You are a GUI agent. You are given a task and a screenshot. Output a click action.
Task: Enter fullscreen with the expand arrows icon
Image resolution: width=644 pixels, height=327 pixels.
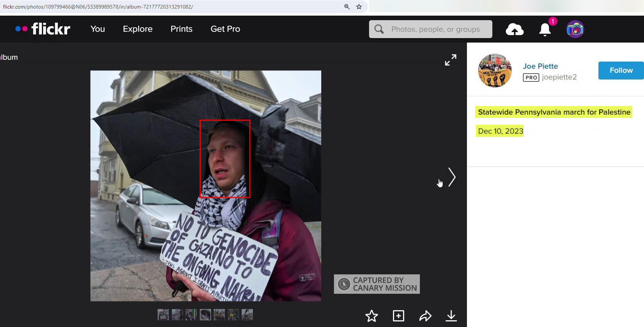pyautogui.click(x=451, y=60)
